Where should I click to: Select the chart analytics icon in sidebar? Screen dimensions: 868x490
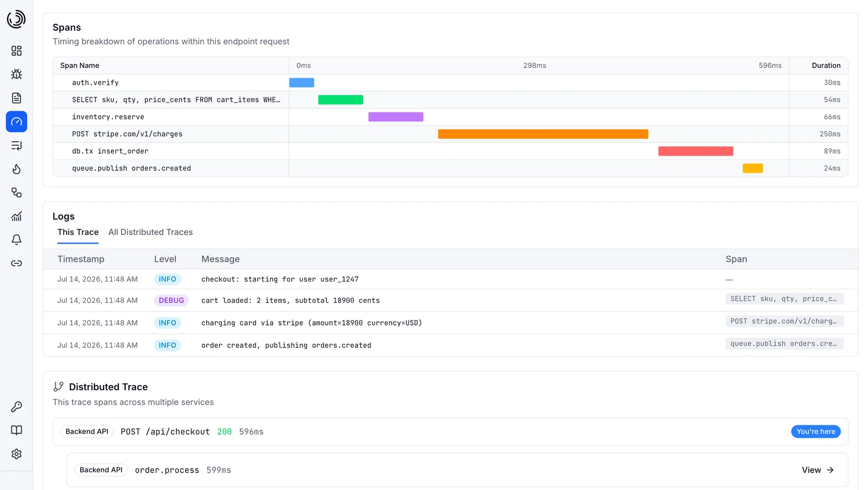click(x=16, y=217)
